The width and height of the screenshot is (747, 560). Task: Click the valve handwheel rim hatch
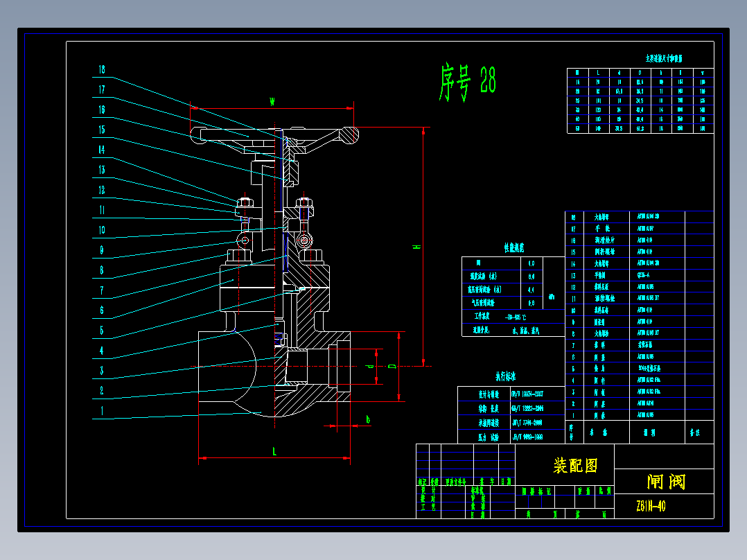350,135
